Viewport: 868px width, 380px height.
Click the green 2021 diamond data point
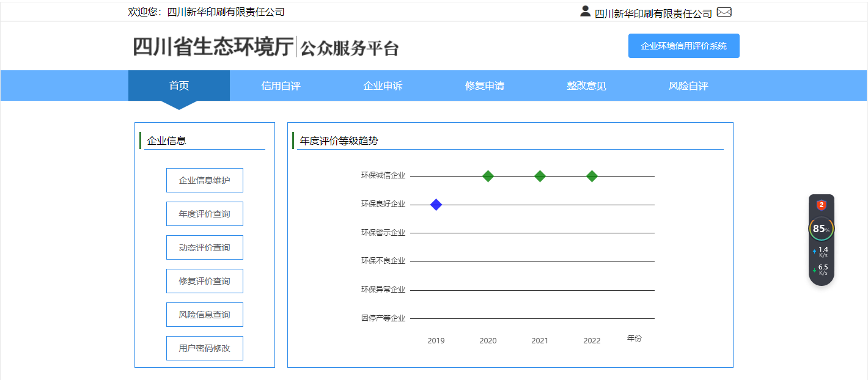[540, 176]
